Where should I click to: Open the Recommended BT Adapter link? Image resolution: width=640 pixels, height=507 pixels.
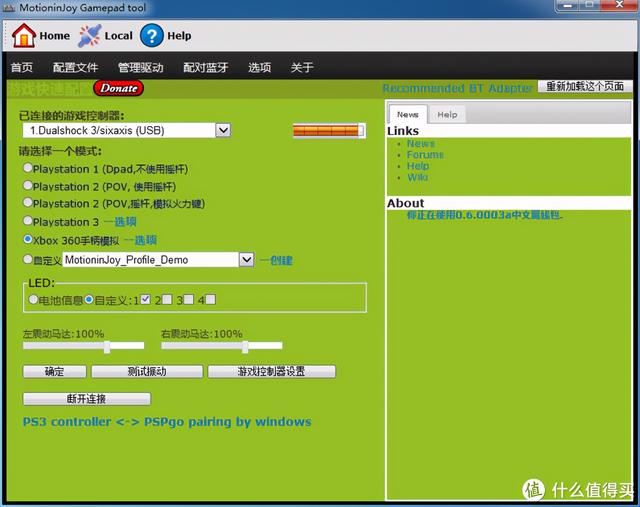(x=457, y=88)
